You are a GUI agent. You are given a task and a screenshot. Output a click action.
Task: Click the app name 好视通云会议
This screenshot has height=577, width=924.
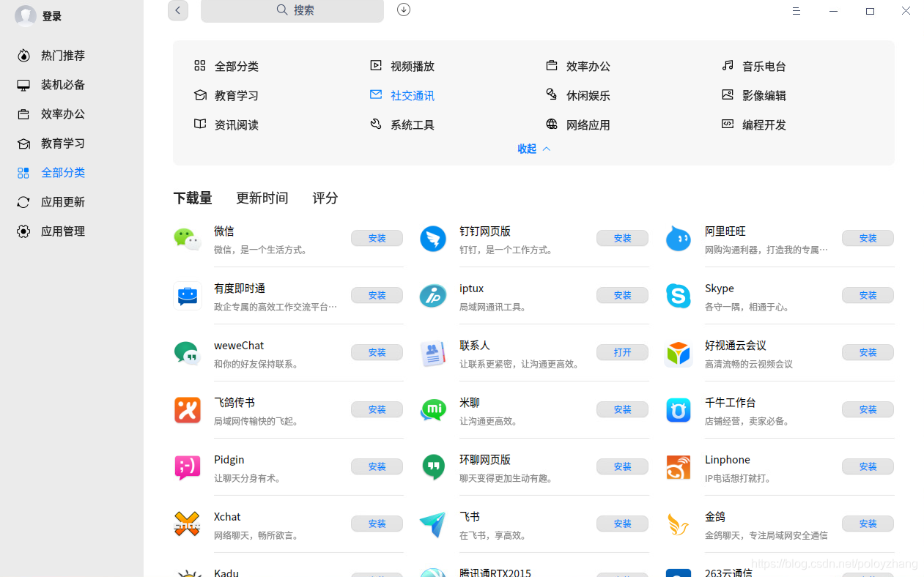tap(736, 346)
